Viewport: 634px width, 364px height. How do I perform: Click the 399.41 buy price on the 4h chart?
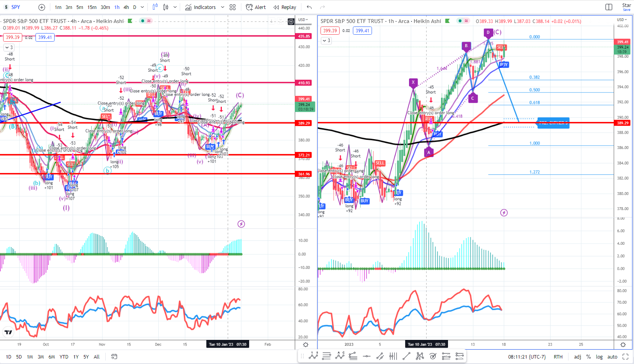point(45,37)
